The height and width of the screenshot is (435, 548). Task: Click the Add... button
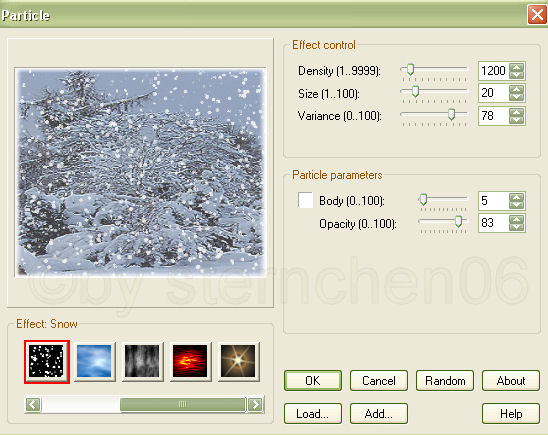379,414
